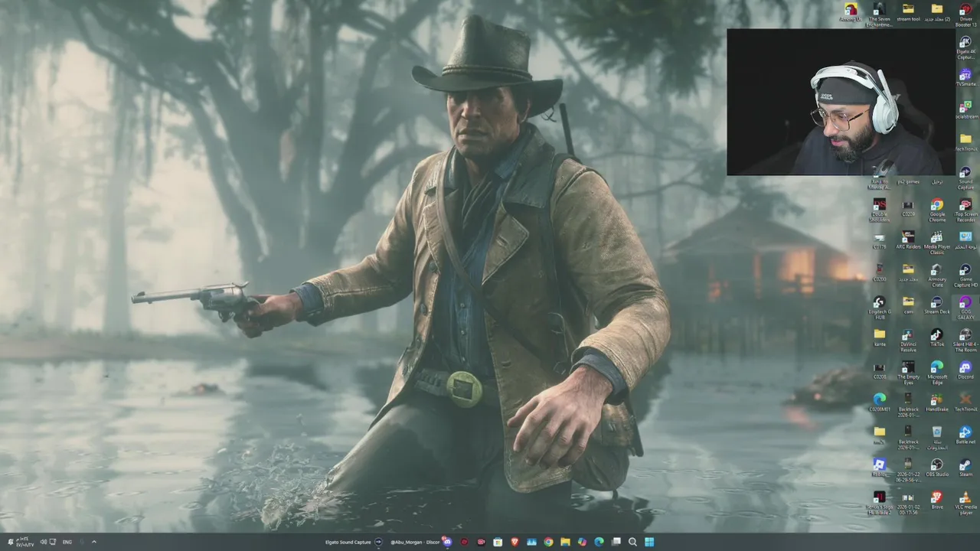Open the Double Shoulders desktop shortcut
The height and width of the screenshot is (551, 980).
(879, 210)
